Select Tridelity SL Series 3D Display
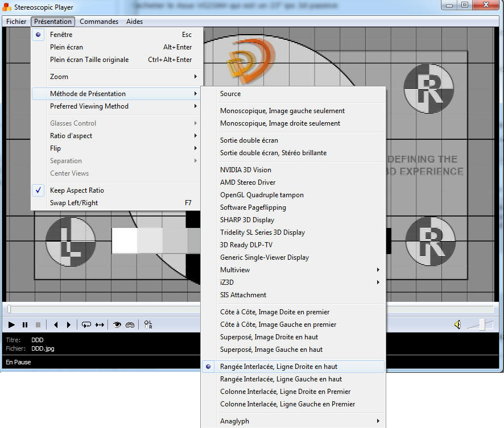Screen dimensions: 504x428 coord(293,232)
